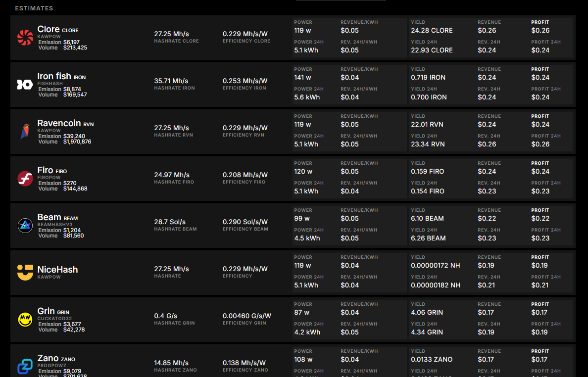Click the Firo red logo icon
The height and width of the screenshot is (377, 588).
25,179
